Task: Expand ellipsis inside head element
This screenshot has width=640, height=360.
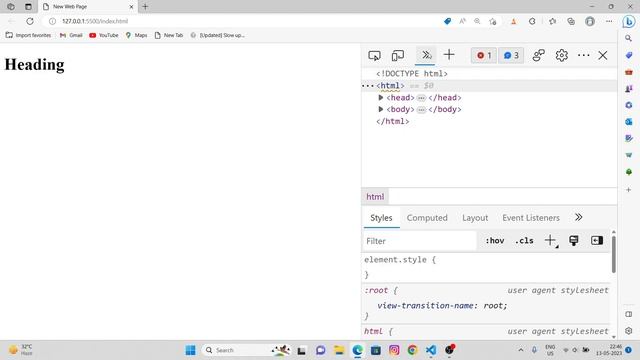Action: click(421, 98)
